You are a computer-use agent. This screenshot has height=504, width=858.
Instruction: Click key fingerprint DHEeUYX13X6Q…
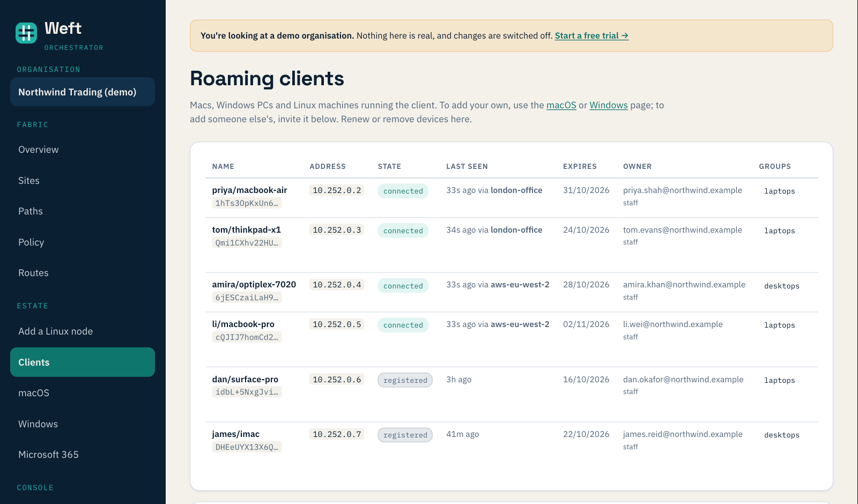pos(247,447)
